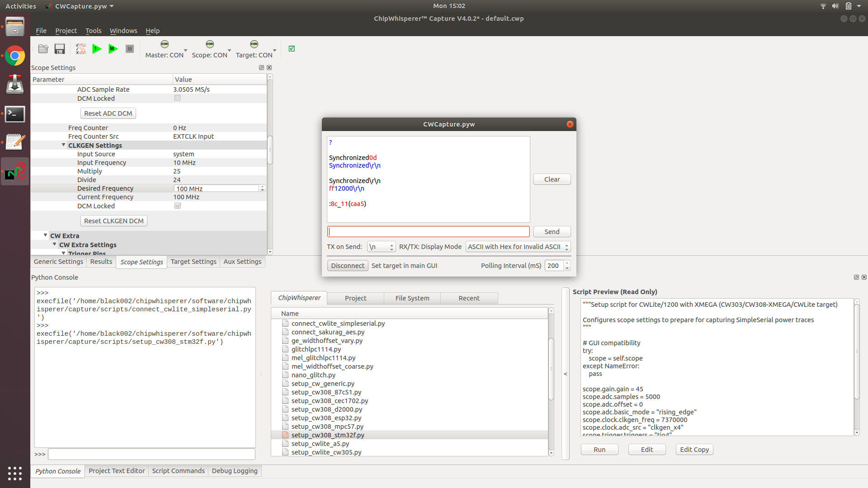Image resolution: width=868 pixels, height=488 pixels.
Task: Open TX on Send dropdown
Action: coord(382,247)
